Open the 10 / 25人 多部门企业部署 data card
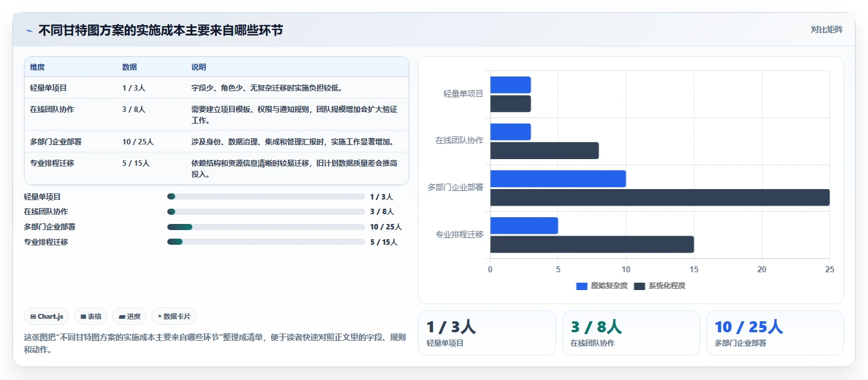Image resolution: width=868 pixels, height=380 pixels. pos(775,333)
